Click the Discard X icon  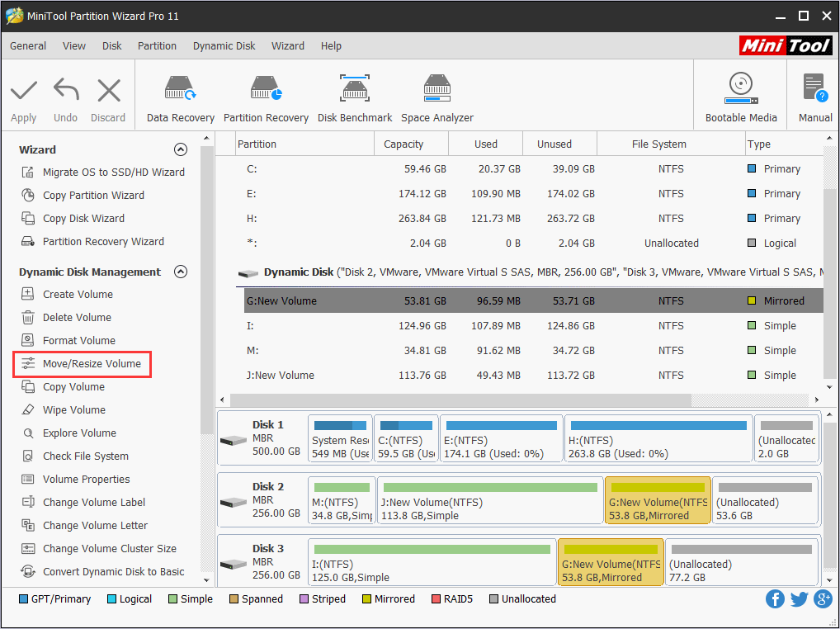[109, 90]
